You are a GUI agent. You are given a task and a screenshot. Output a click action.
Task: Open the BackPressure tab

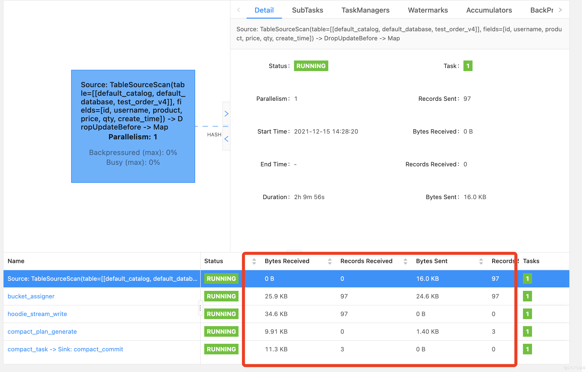541,10
